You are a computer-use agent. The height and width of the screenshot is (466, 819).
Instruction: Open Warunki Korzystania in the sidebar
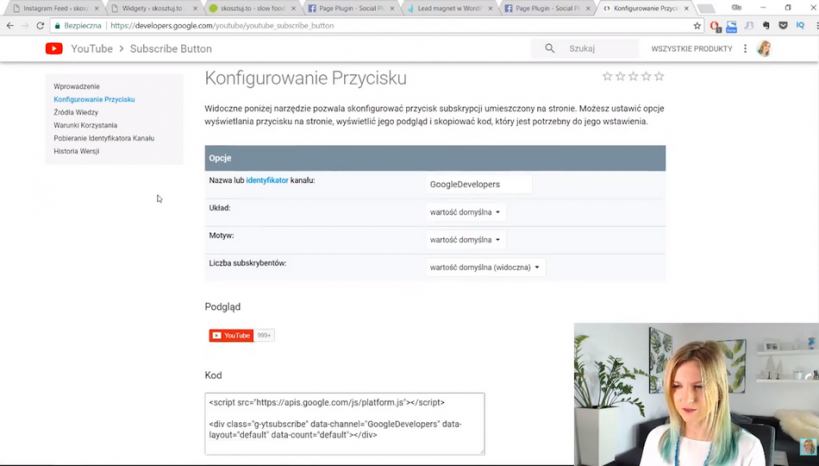(x=85, y=125)
